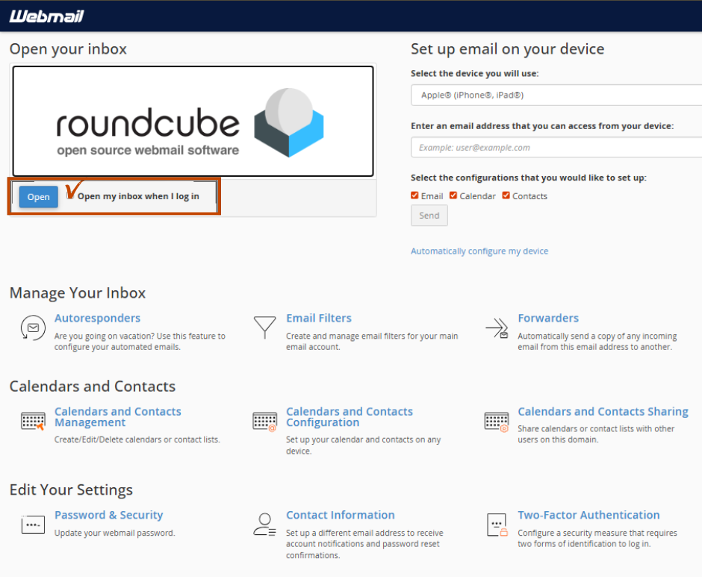Click the Calendars and Contacts Configuration icon
Image resolution: width=702 pixels, height=588 pixels.
coord(264,421)
